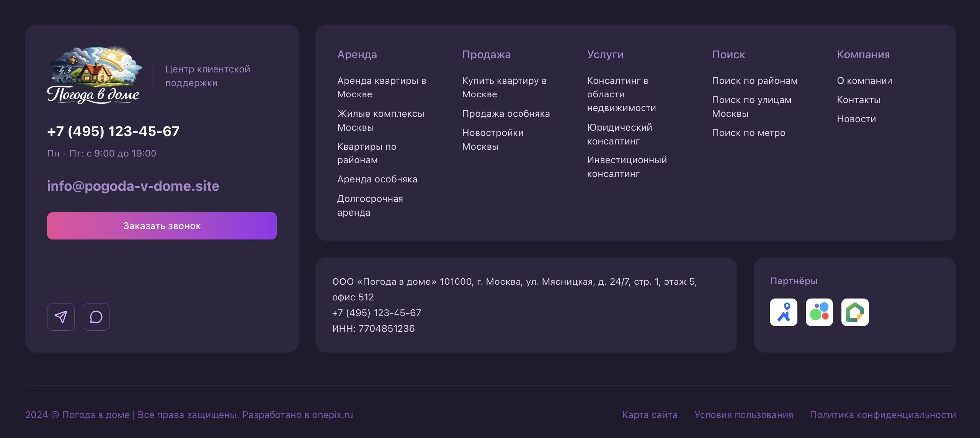The height and width of the screenshot is (438, 980).
Task: Open Условия пользования link
Action: (x=743, y=415)
